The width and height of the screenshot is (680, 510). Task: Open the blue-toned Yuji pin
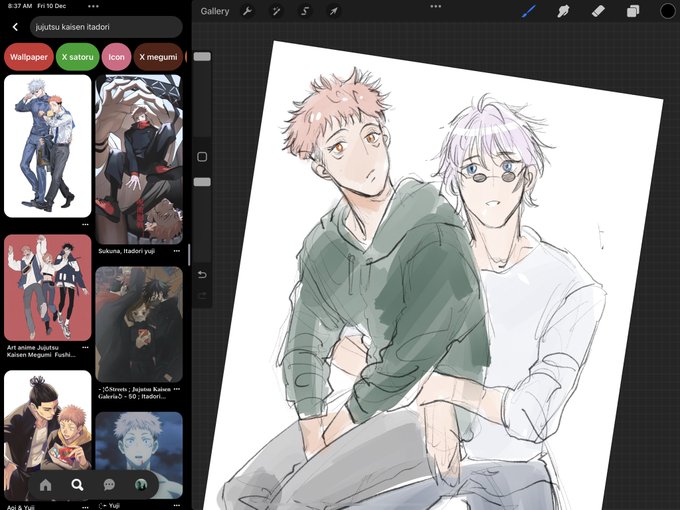click(139, 455)
